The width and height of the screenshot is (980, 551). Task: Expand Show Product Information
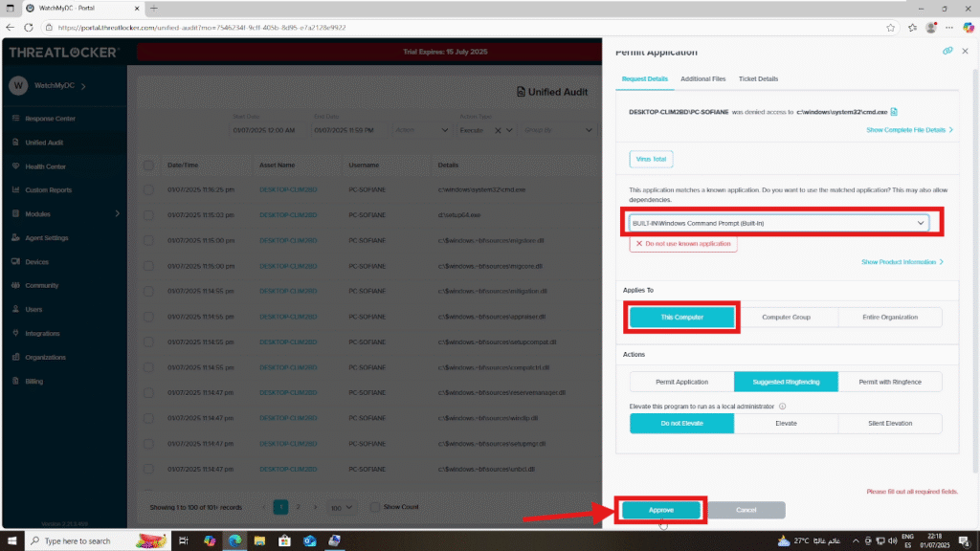point(902,262)
